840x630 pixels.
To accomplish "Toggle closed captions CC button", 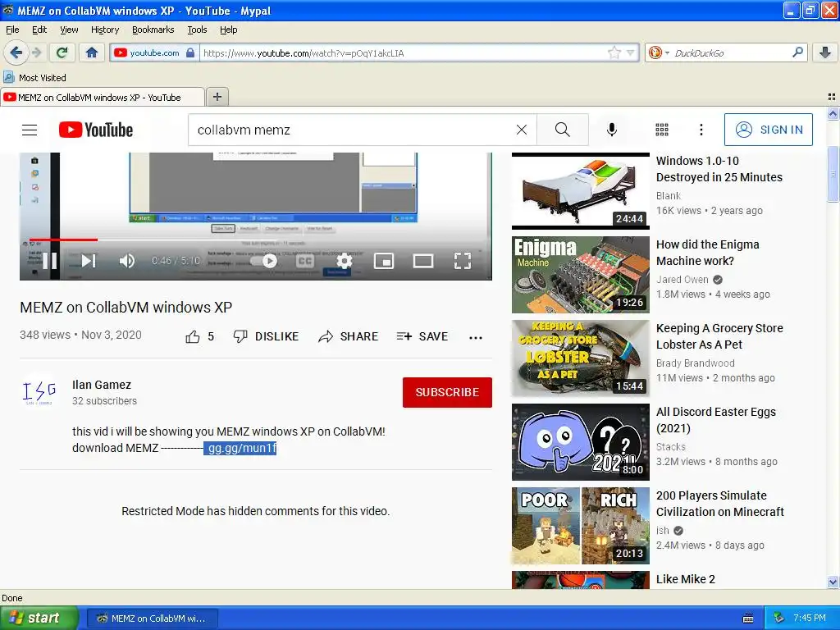I will 305,261.
